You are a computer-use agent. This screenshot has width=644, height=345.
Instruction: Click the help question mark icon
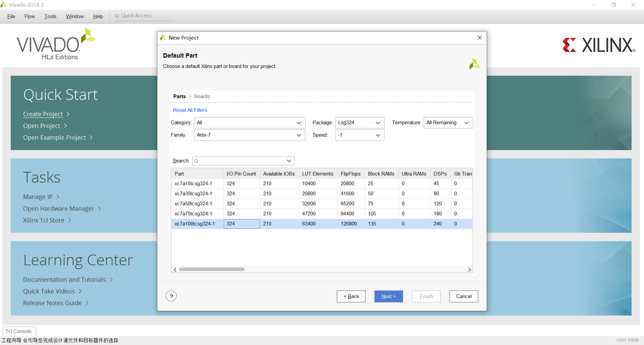pos(171,296)
